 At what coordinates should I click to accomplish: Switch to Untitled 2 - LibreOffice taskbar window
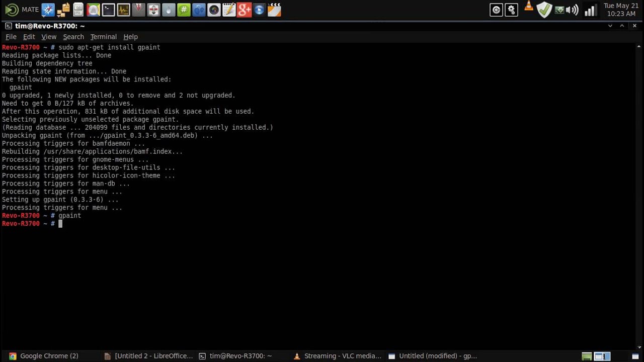point(148,356)
